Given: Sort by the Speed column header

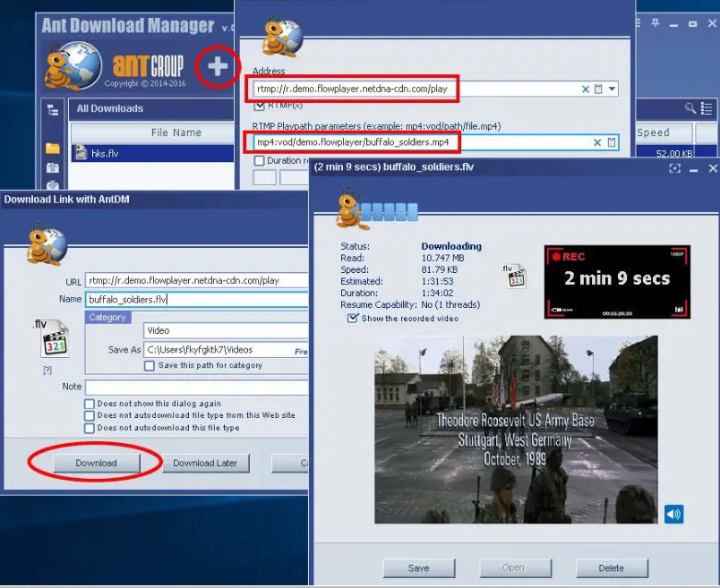Looking at the screenshot, I should 664,133.
